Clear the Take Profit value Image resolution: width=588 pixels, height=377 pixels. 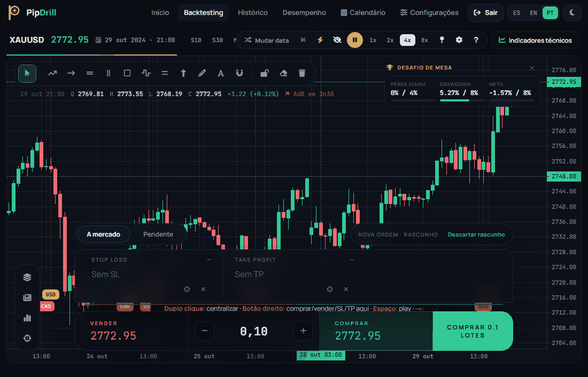[x=346, y=289]
